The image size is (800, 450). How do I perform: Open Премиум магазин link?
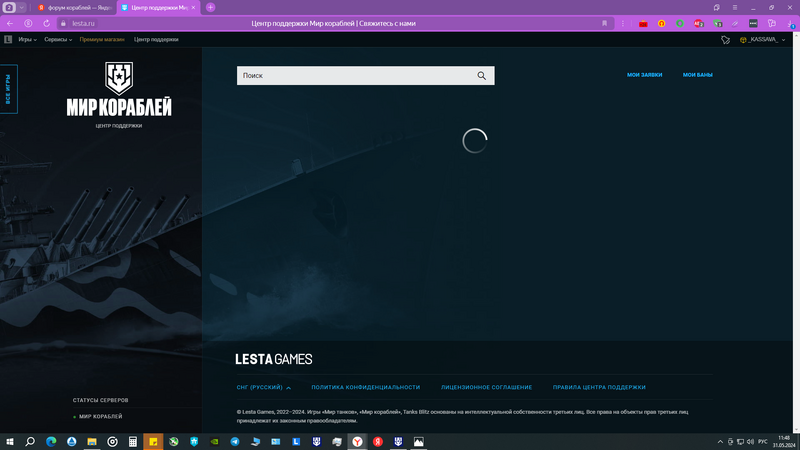[102, 39]
